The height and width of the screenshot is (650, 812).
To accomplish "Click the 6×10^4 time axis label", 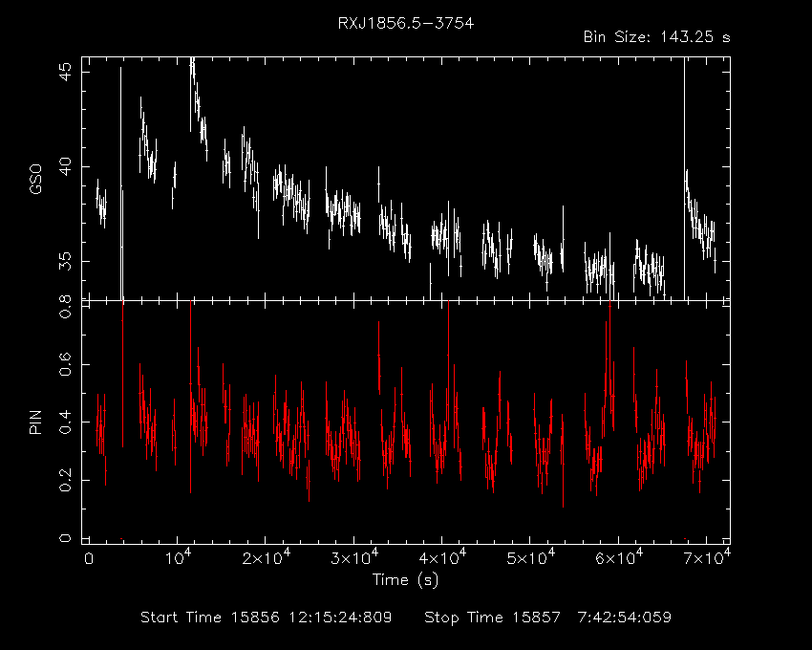I will (619, 557).
